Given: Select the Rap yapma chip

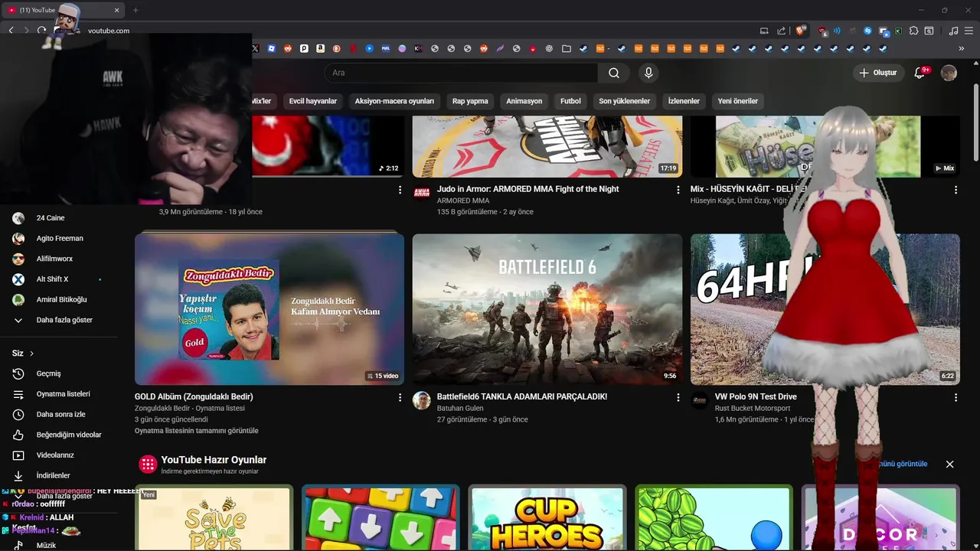Looking at the screenshot, I should (x=470, y=101).
